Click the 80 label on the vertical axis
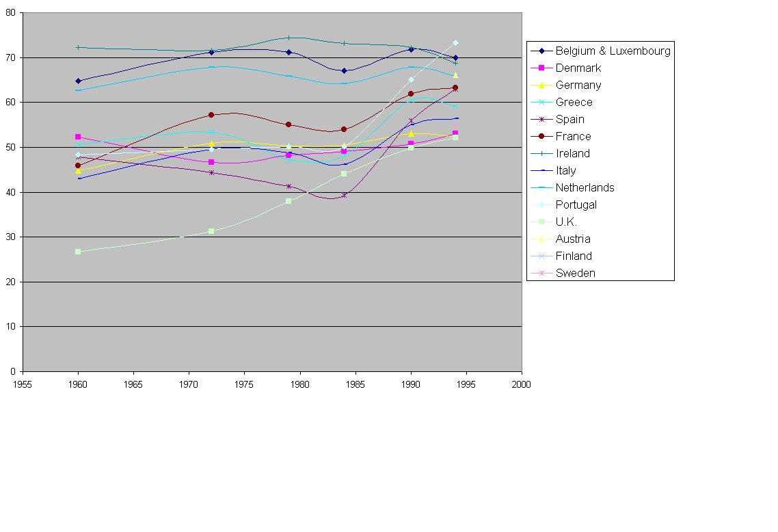 pyautogui.click(x=10, y=13)
